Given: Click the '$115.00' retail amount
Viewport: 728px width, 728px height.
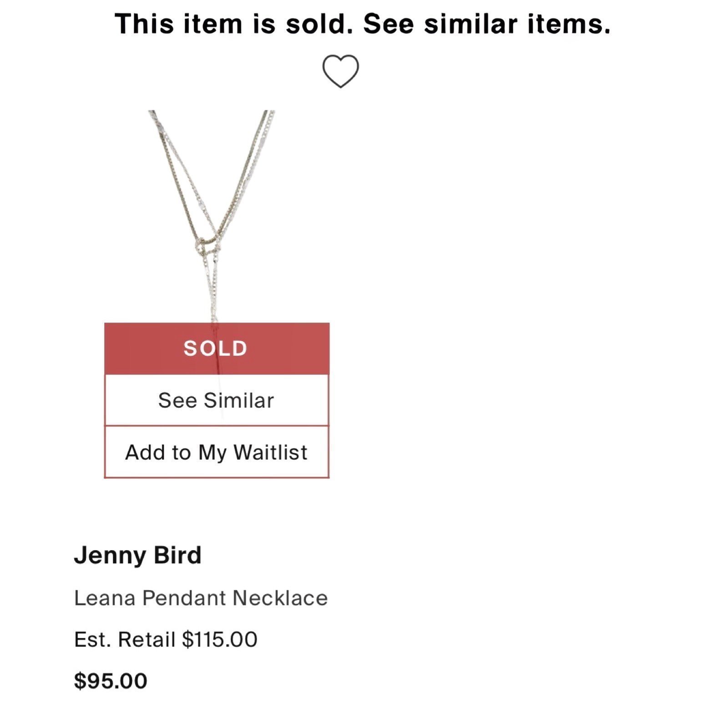Looking at the screenshot, I should point(220,639).
